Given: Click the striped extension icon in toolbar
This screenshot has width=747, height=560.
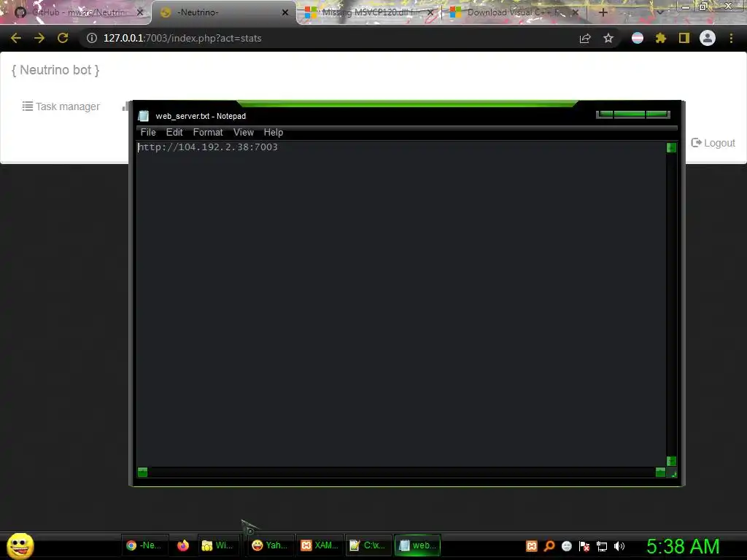Looking at the screenshot, I should coord(638,38).
